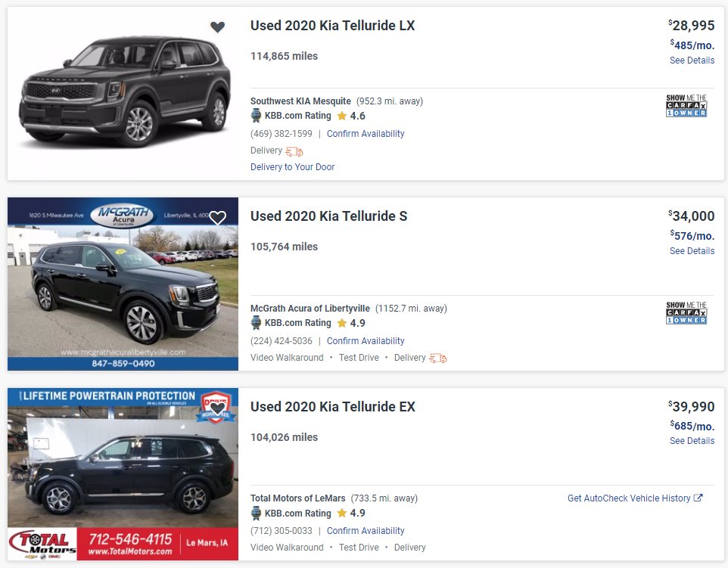Click delivery truck icon on McGrath Acura listing
This screenshot has height=568, width=728.
coord(438,358)
